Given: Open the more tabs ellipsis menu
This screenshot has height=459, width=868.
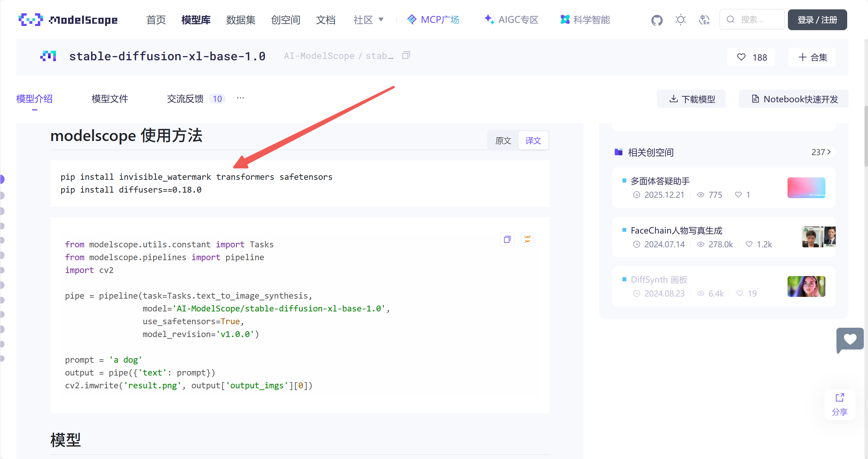Looking at the screenshot, I should click(240, 98).
